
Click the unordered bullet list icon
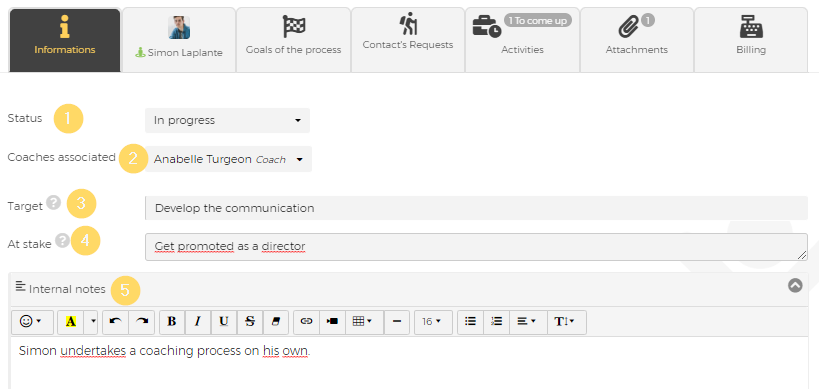471,322
